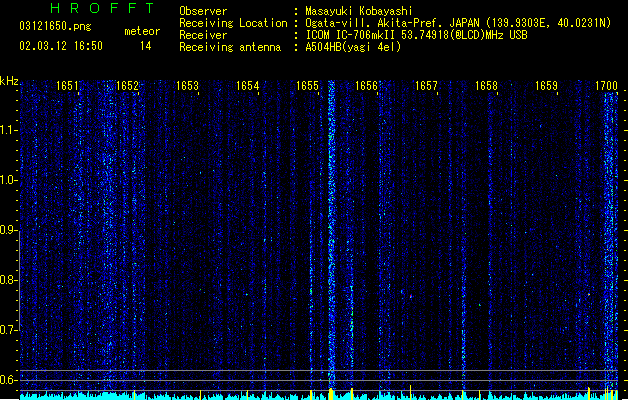This screenshot has height=400, width=629.
Task: Click the 0.6 kHz axis label
Action: click(x=9, y=380)
